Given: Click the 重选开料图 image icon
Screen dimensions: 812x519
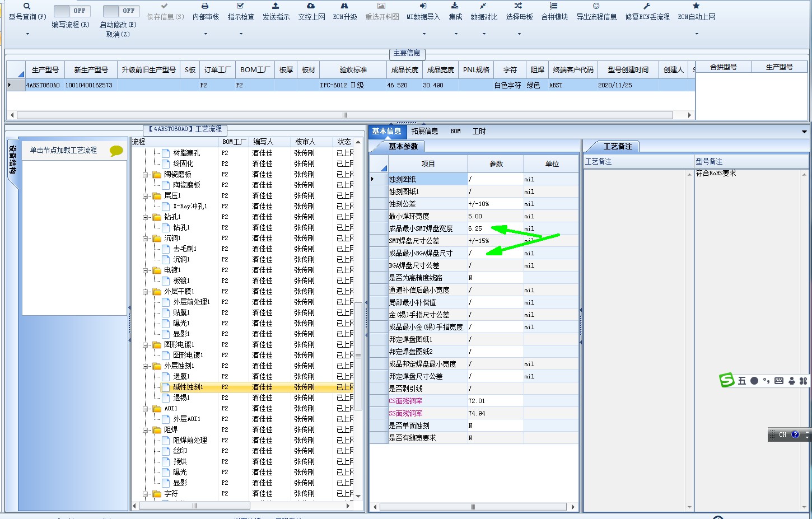Looking at the screenshot, I should tap(382, 6).
